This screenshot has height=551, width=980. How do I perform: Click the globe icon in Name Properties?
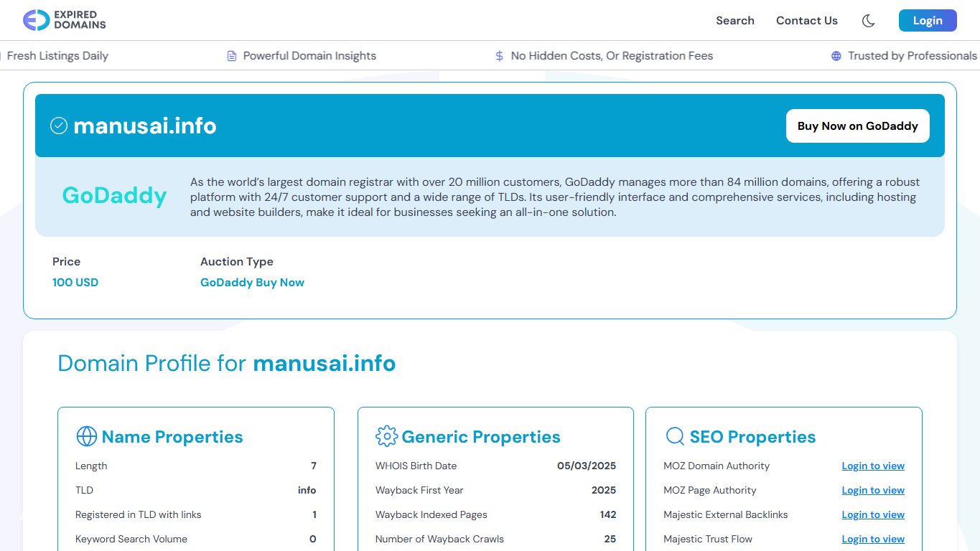pyautogui.click(x=86, y=436)
